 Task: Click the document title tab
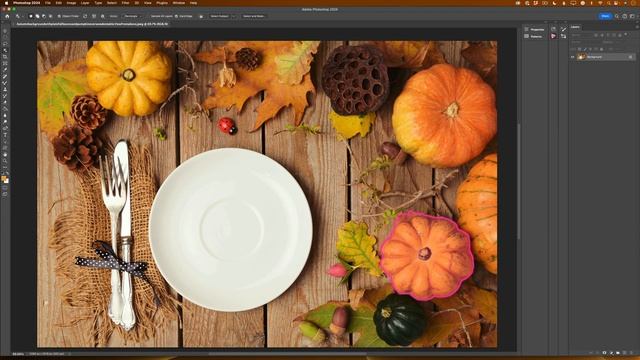pos(92,24)
